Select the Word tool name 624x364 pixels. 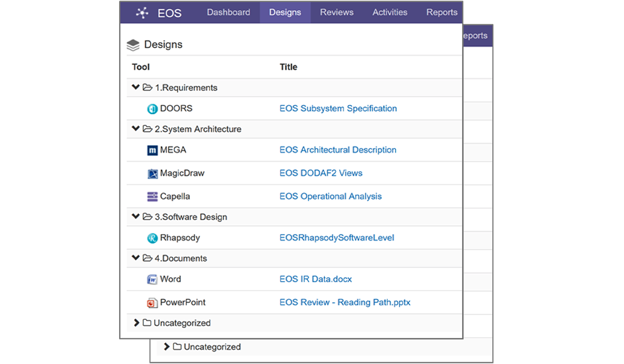point(171,279)
